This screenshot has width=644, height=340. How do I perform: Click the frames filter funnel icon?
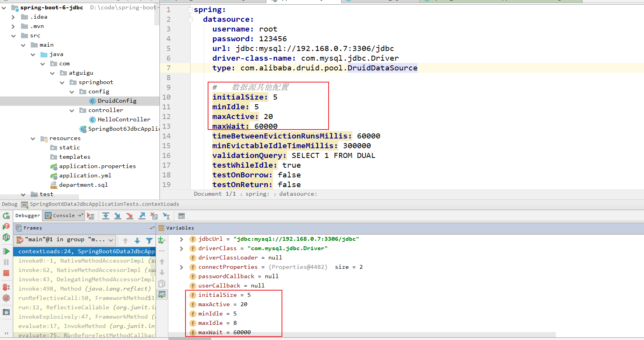pos(149,240)
